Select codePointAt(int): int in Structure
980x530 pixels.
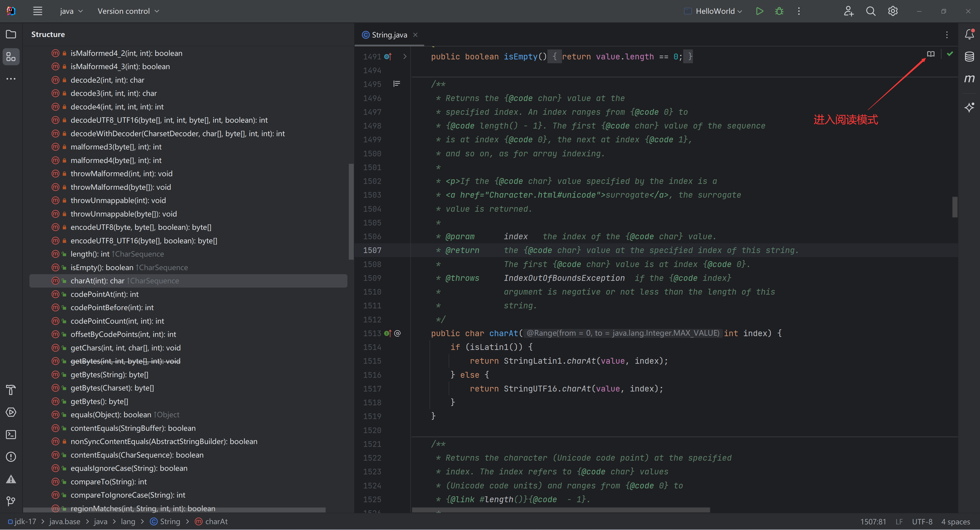188,294
